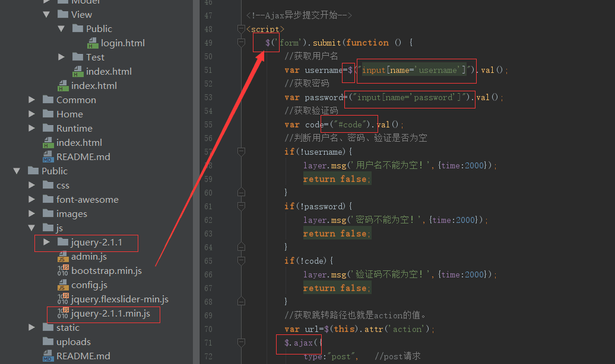
Task: Click the 'post' type value on line 72
Action: tap(341, 356)
